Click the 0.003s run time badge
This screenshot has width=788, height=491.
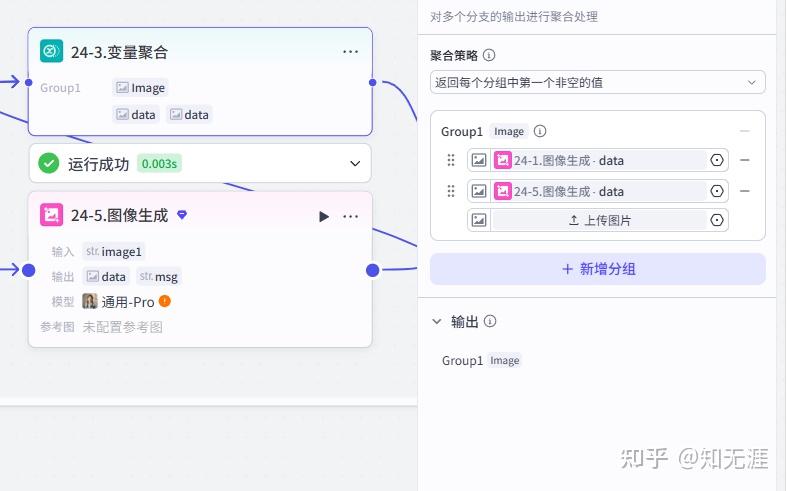159,164
